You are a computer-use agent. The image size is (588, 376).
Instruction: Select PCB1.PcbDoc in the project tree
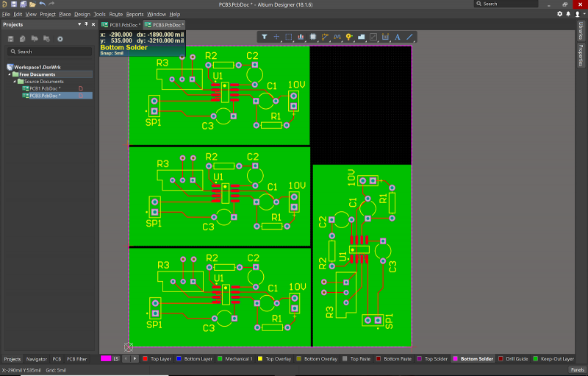pos(45,88)
